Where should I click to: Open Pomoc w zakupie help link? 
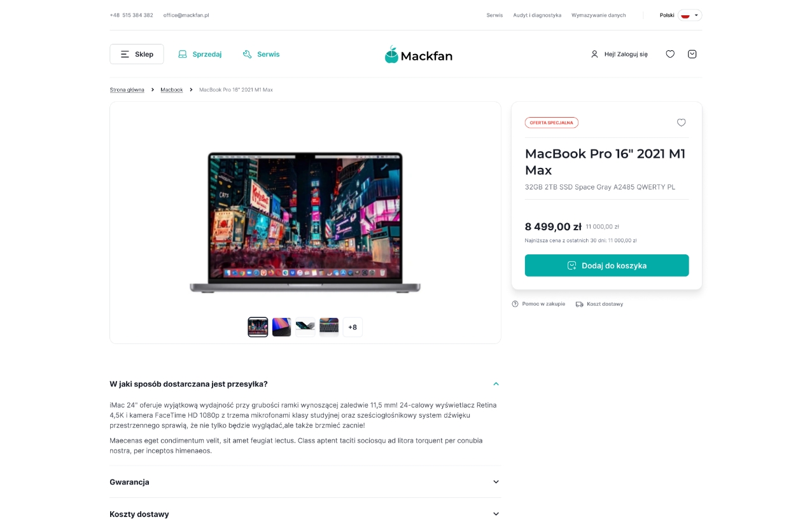click(538, 304)
